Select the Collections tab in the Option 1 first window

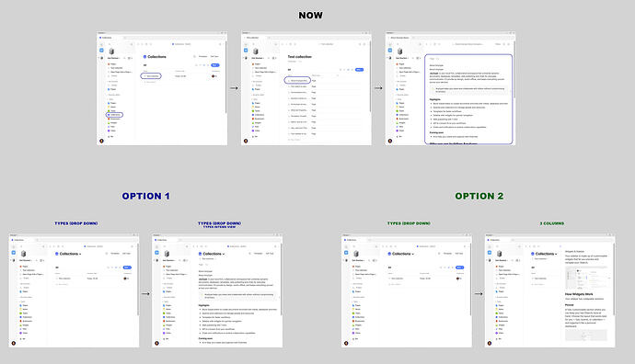point(18,240)
